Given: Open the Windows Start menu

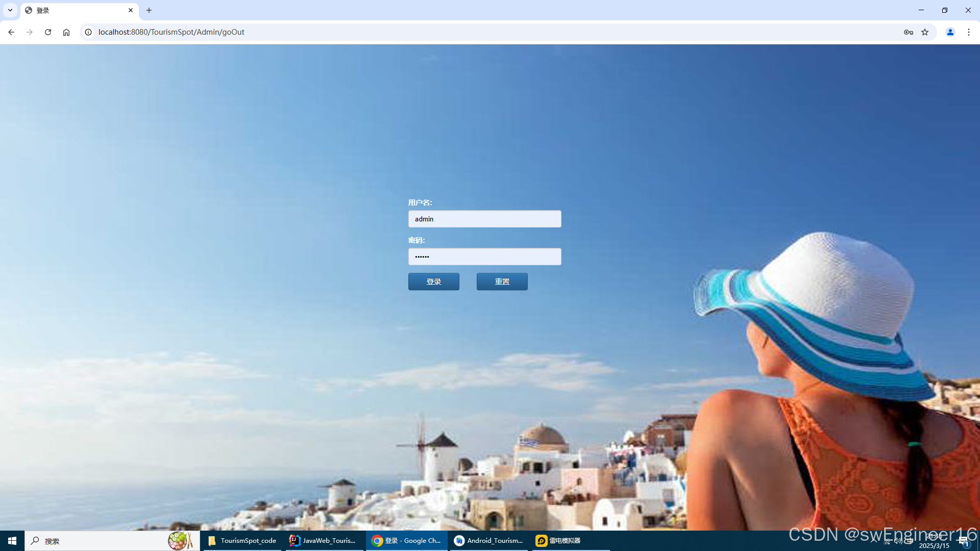Looking at the screenshot, I should point(12,541).
